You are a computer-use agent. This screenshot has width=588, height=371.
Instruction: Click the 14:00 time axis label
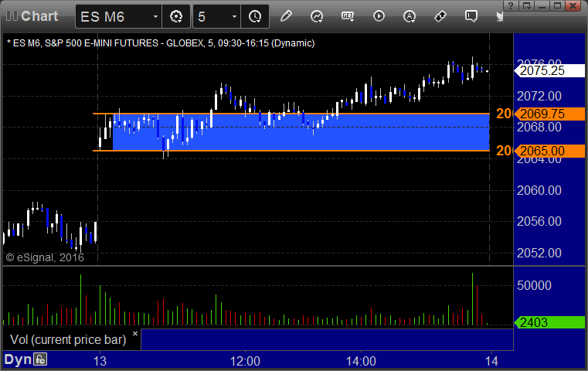coord(361,361)
